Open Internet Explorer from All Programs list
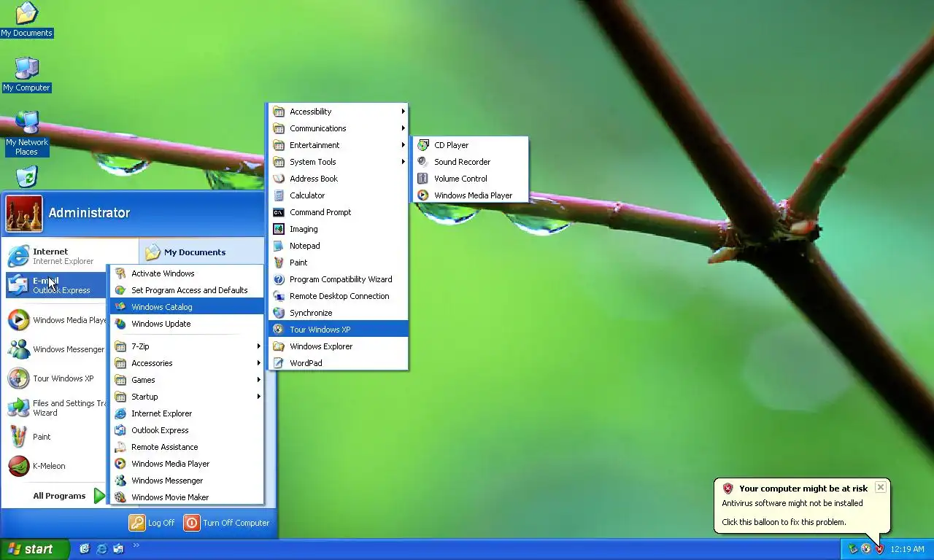The height and width of the screenshot is (560, 934). point(187,413)
